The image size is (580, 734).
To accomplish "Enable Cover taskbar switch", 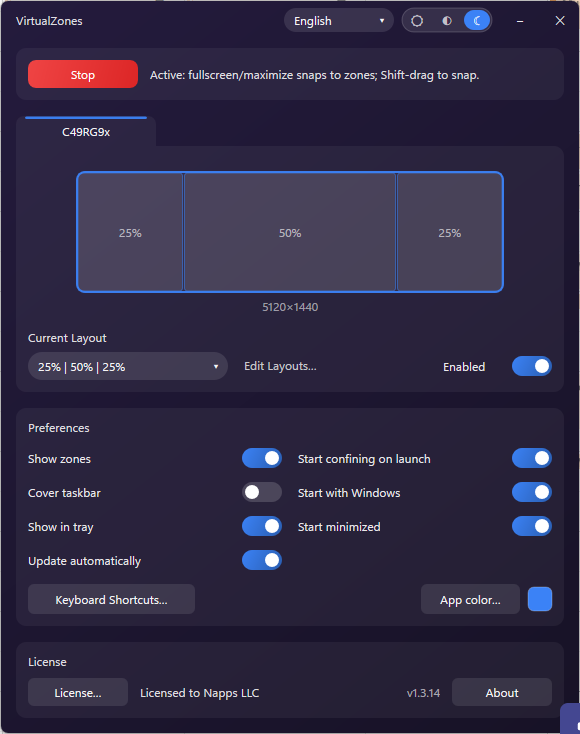I will coord(262,492).
